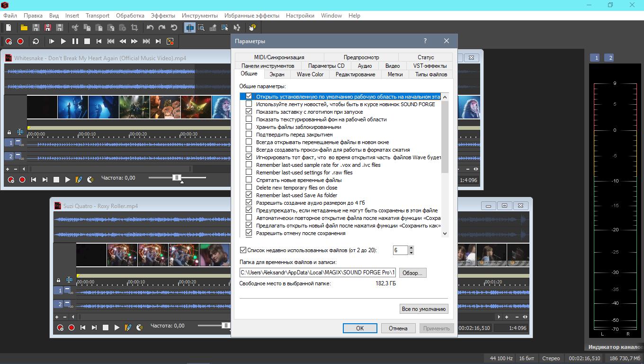The width and height of the screenshot is (644, 364).
Task: Disable 'Показать заставку с логотипом при запуске'
Action: point(249,112)
